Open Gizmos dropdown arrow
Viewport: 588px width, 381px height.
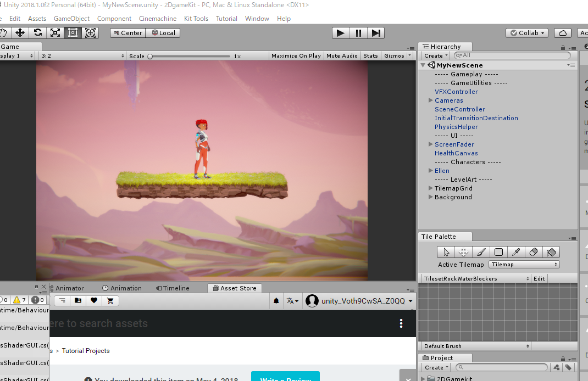click(410, 56)
